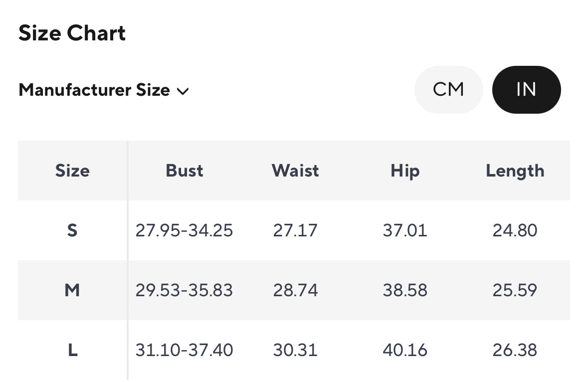Click the M size row label

pyautogui.click(x=72, y=290)
